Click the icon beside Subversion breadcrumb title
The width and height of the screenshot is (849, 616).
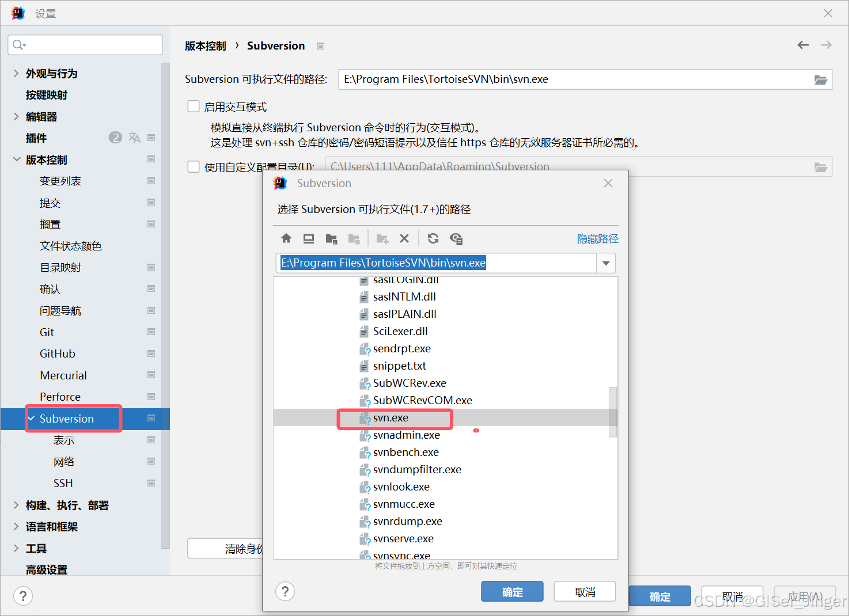[321, 46]
